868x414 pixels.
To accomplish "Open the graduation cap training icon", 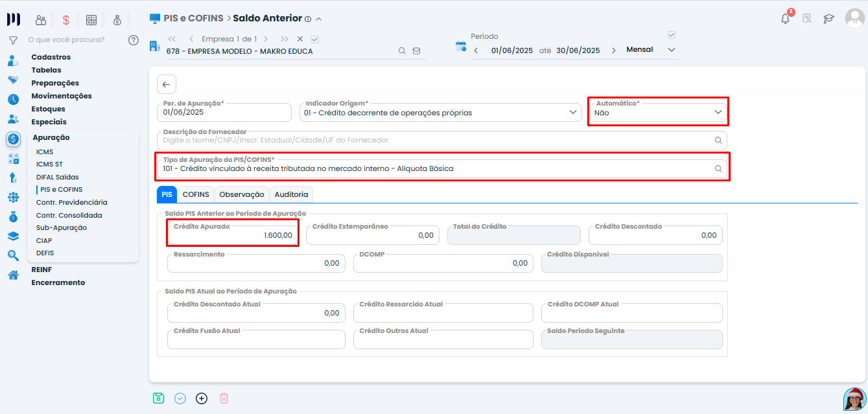I will pyautogui.click(x=828, y=19).
